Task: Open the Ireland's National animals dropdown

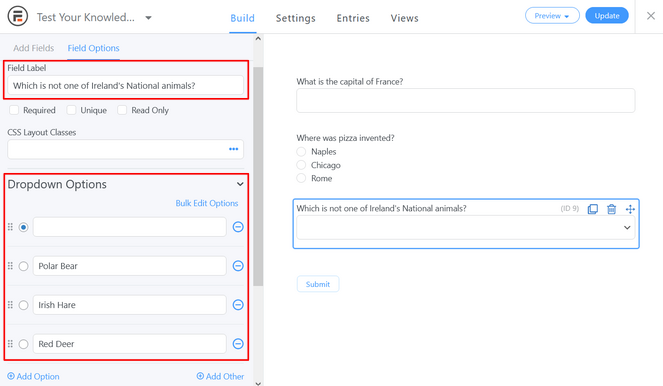Action: 466,227
